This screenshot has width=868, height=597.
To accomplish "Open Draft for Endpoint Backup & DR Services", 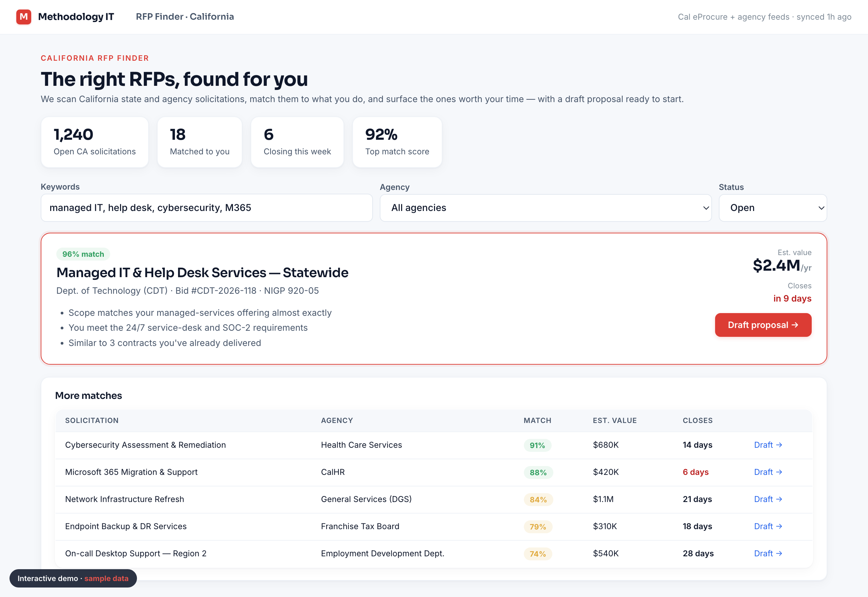I will 768,526.
